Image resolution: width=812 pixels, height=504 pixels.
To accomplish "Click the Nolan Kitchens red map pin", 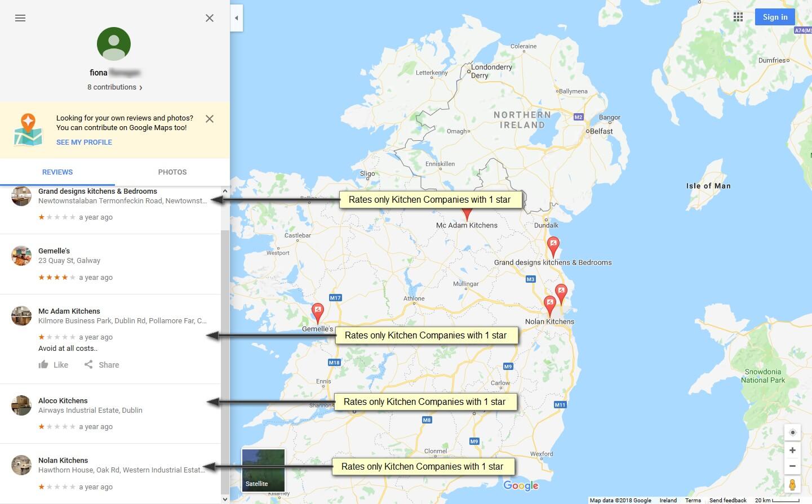I will point(550,306).
